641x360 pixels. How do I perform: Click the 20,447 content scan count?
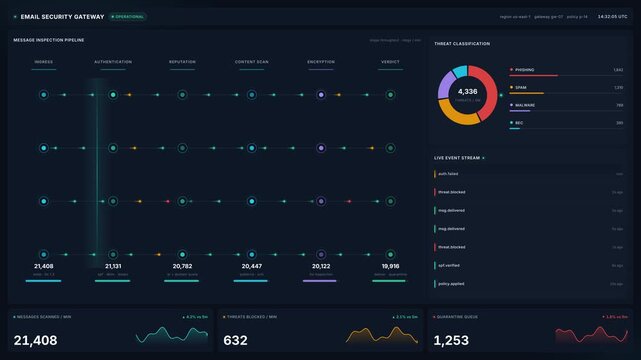pyautogui.click(x=252, y=266)
